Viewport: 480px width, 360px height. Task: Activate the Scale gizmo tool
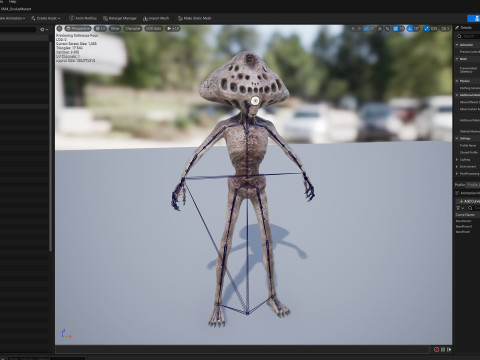372,29
